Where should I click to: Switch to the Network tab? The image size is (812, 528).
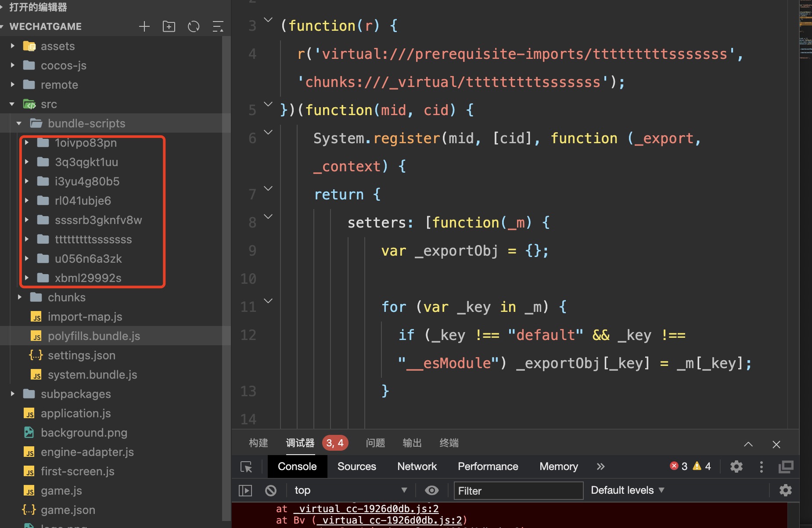point(417,467)
